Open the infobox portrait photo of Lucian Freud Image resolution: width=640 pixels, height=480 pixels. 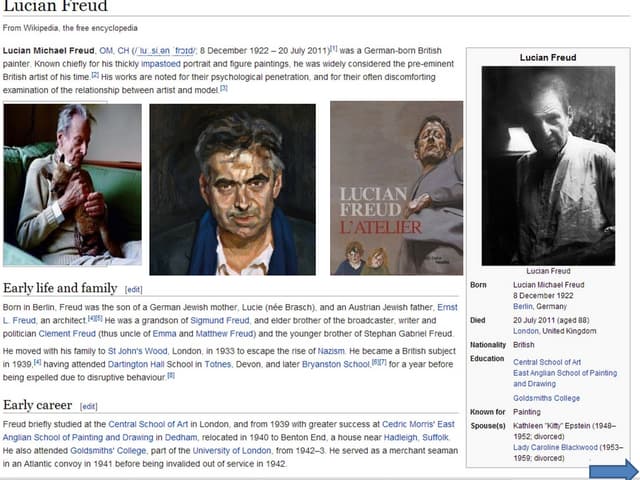(548, 165)
